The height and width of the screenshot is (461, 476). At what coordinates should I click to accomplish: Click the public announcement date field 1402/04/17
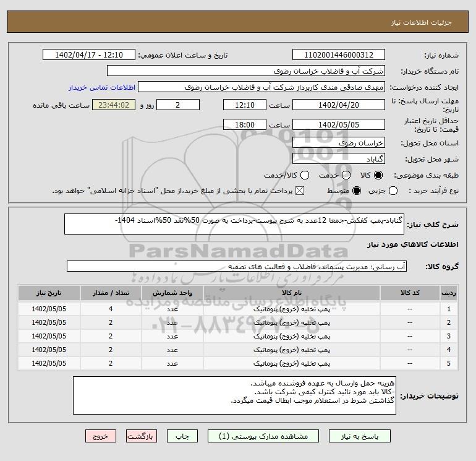89,54
